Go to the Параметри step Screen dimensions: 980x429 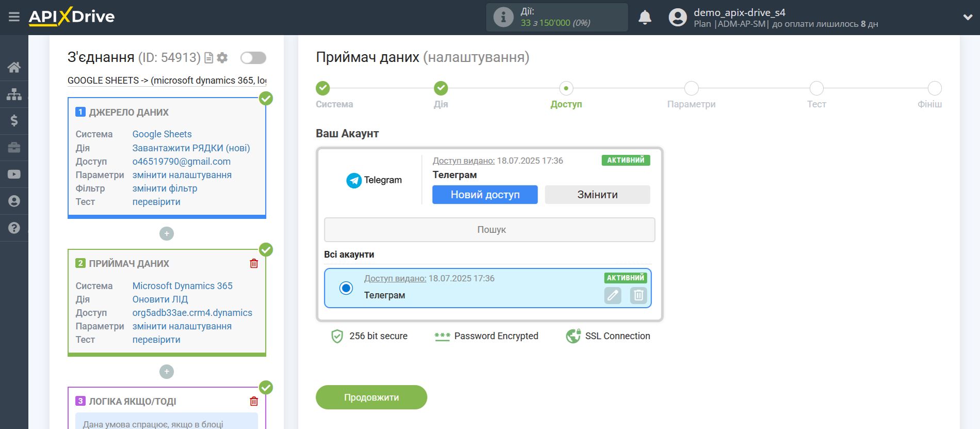click(692, 88)
